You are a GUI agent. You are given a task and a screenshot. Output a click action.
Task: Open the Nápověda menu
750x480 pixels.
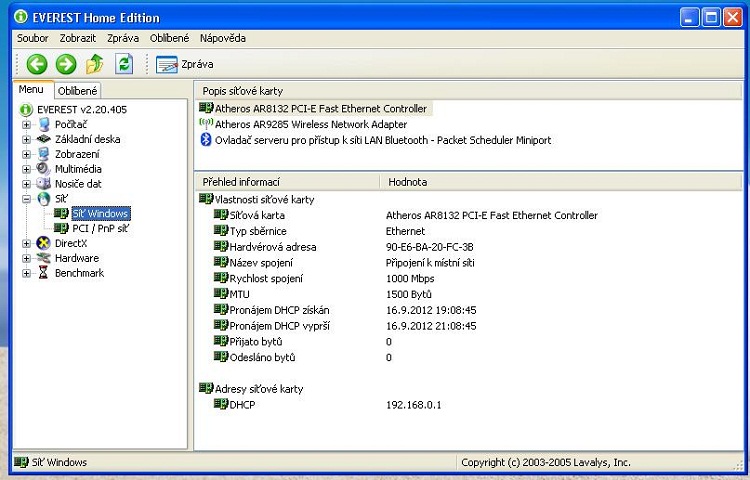(x=222, y=38)
